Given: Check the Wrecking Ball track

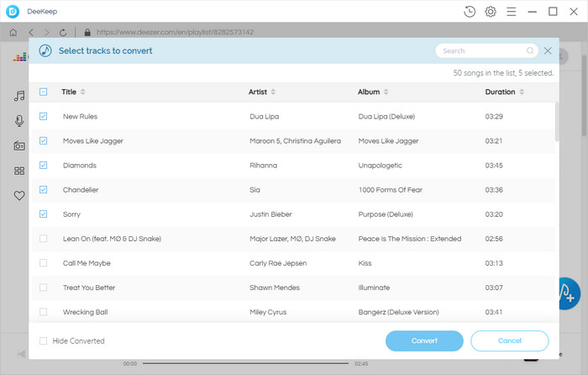Looking at the screenshot, I should point(43,312).
